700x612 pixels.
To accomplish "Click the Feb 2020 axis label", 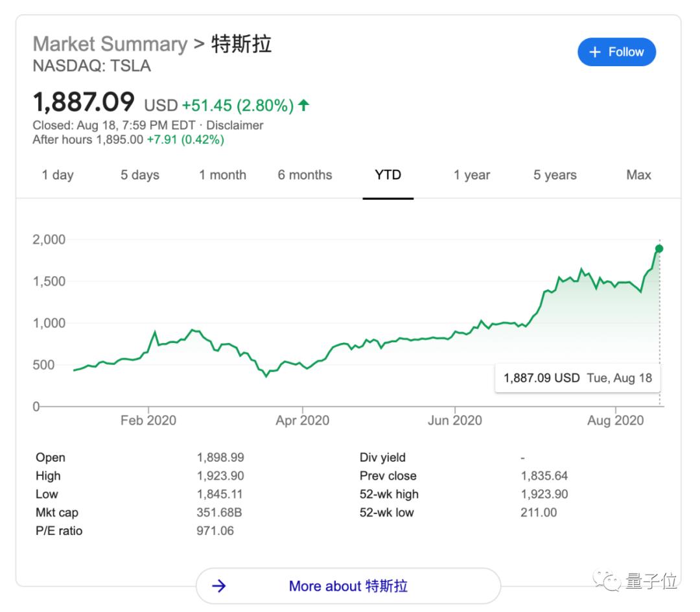I will pyautogui.click(x=148, y=421).
